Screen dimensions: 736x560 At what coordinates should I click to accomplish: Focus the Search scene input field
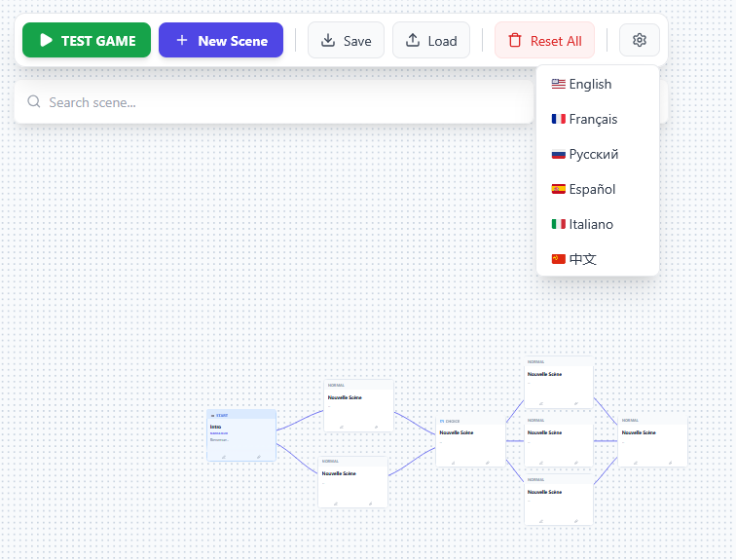point(275,102)
